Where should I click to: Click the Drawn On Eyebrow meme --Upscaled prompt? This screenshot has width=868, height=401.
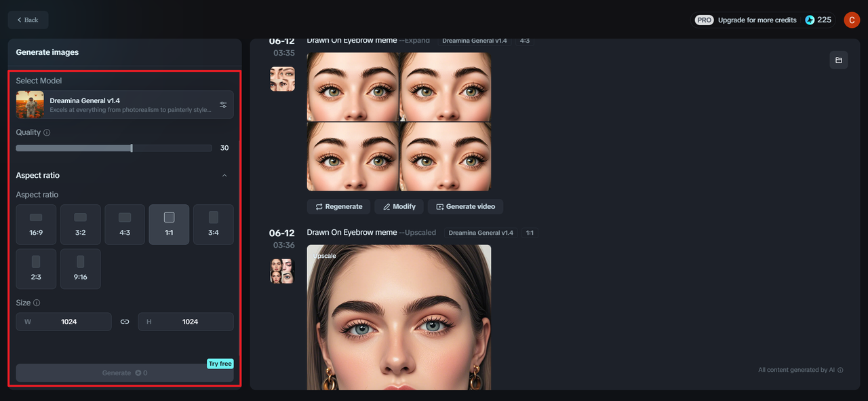(x=371, y=232)
